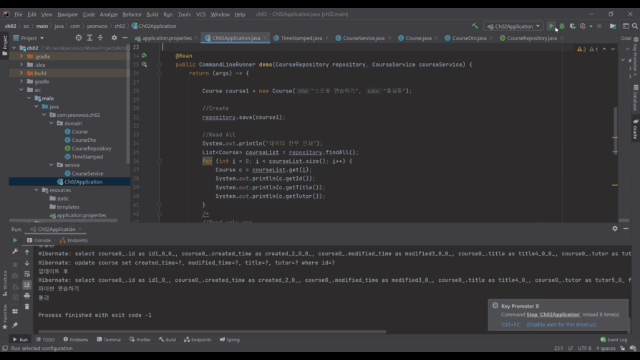Switch to the CourseService.java tab

pyautogui.click(x=363, y=38)
